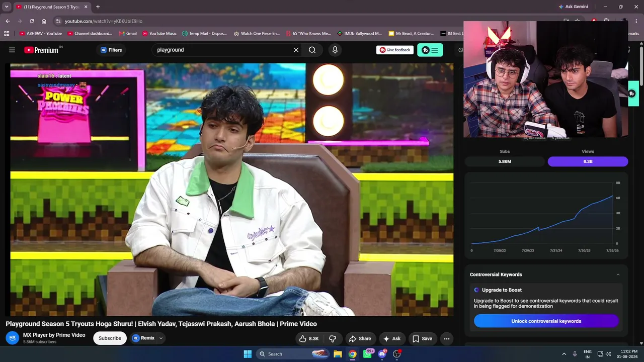Open WhatsApp from the taskbar

[367, 354]
